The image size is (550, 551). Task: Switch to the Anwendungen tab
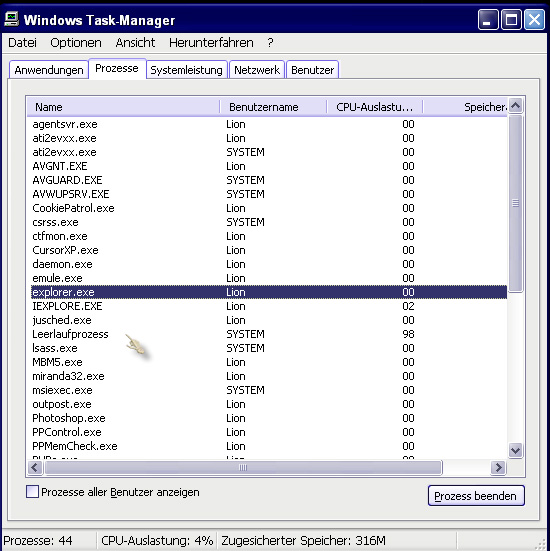pyautogui.click(x=49, y=70)
